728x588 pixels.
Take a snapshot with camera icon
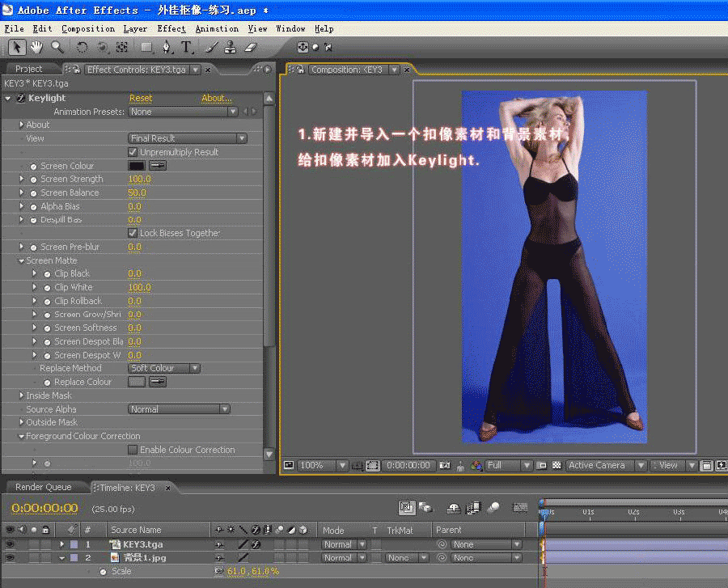point(445,465)
